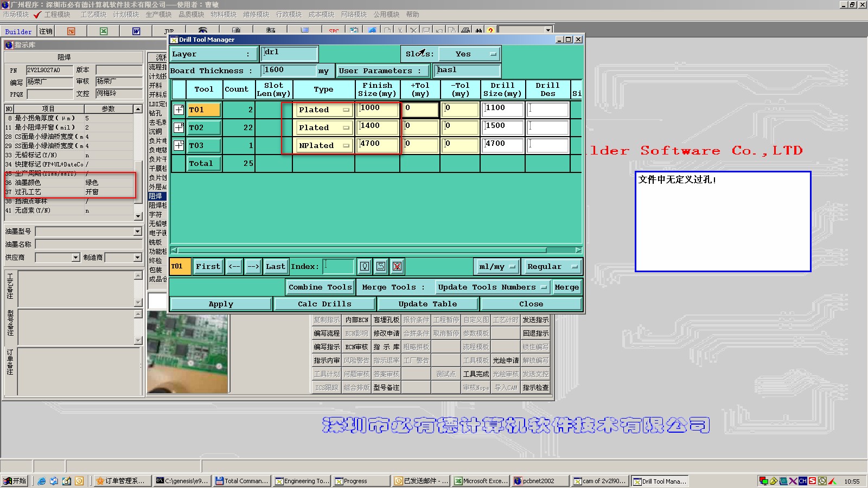Switch to pcbnet2002 in taskbar
The height and width of the screenshot is (488, 868).
point(541,481)
